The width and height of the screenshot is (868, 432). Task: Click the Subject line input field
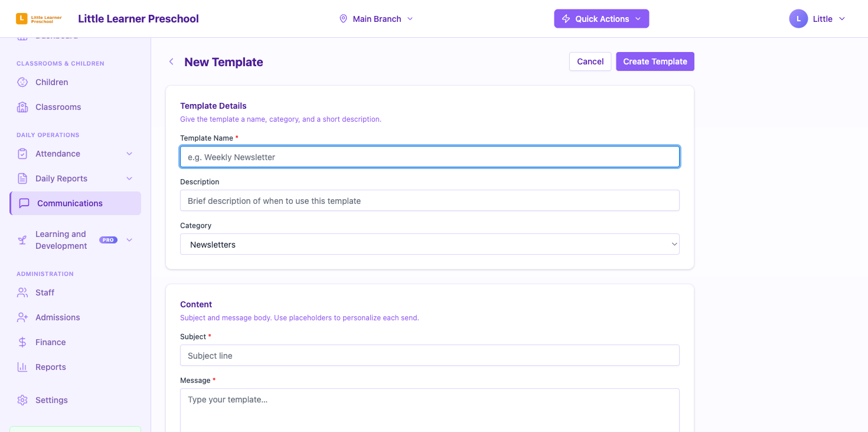[x=430, y=355]
